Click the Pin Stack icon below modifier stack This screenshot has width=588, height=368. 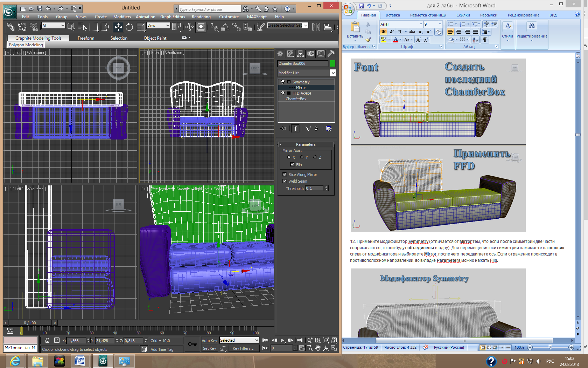pyautogui.click(x=283, y=129)
